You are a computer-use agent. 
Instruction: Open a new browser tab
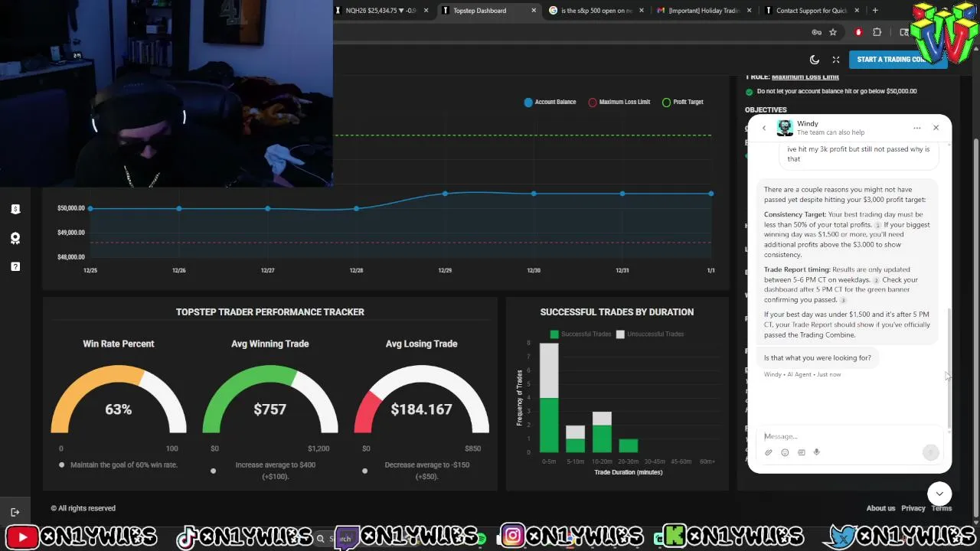click(875, 11)
